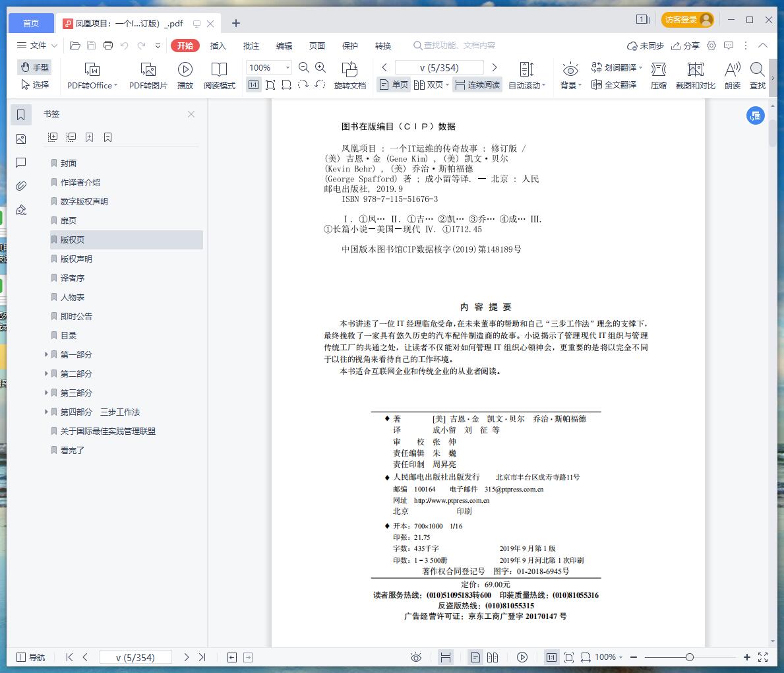Viewport: 784px width, 673px height.
Task: Toggle eye protection mode in status bar
Action: 416,657
